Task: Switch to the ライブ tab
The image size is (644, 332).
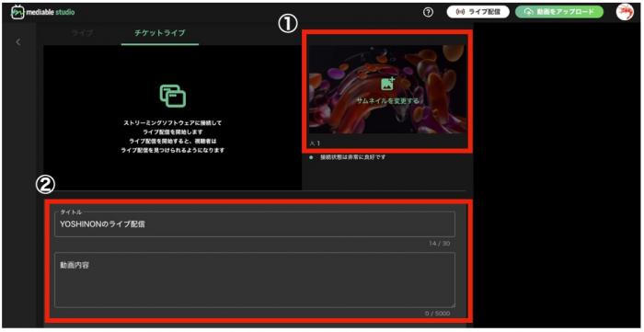Action: pos(82,33)
